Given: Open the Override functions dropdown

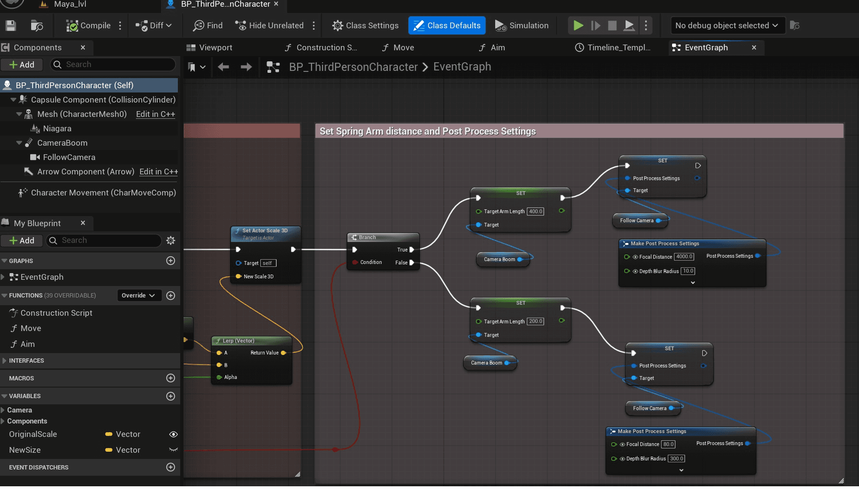Looking at the screenshot, I should (139, 296).
